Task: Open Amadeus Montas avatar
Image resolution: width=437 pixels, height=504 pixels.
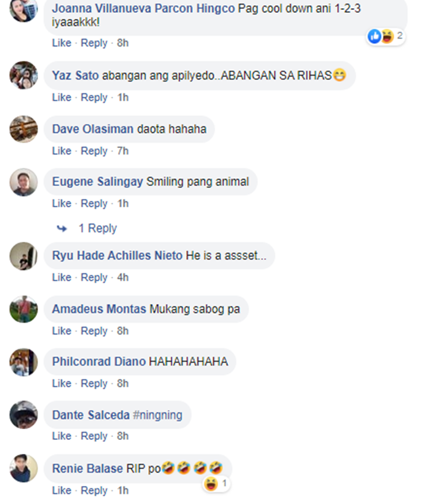Action: coord(23,309)
